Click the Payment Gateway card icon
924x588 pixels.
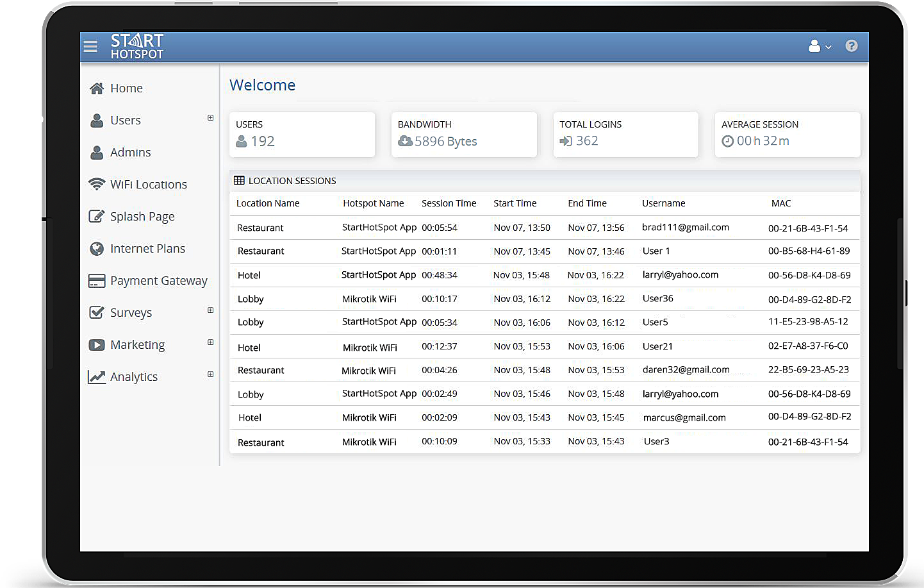[x=97, y=281]
